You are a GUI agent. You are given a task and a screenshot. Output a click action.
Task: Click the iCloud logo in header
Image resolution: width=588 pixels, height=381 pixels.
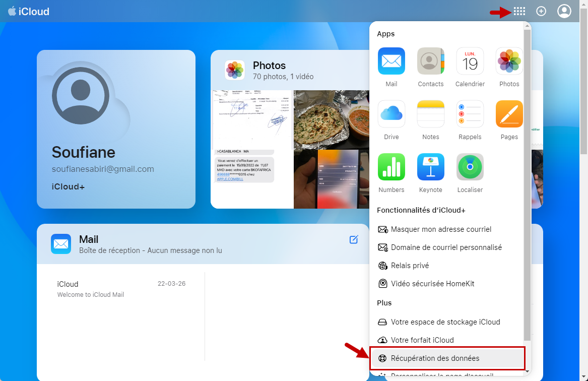click(x=29, y=11)
